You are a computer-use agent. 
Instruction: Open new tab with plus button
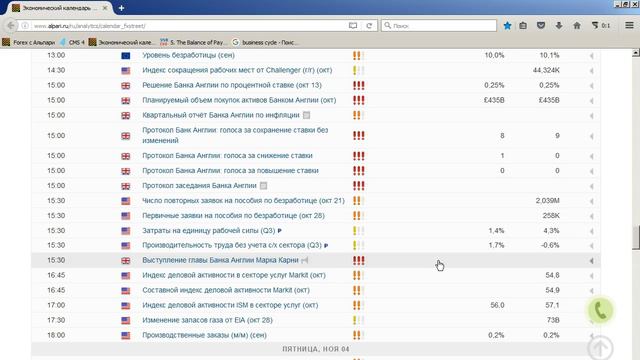pyautogui.click(x=121, y=8)
